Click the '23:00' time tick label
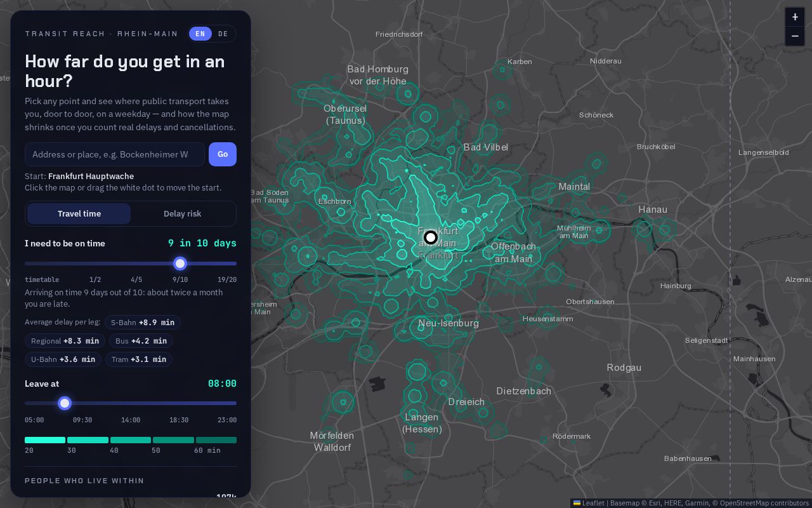 coord(226,420)
